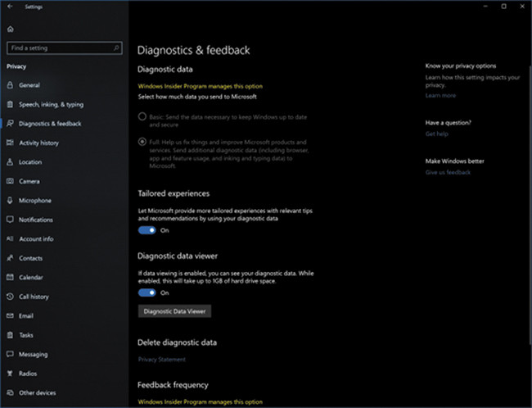Screen dimensions: 532x408
Task: Click the Microphone icon in sidebar
Action: (10, 201)
